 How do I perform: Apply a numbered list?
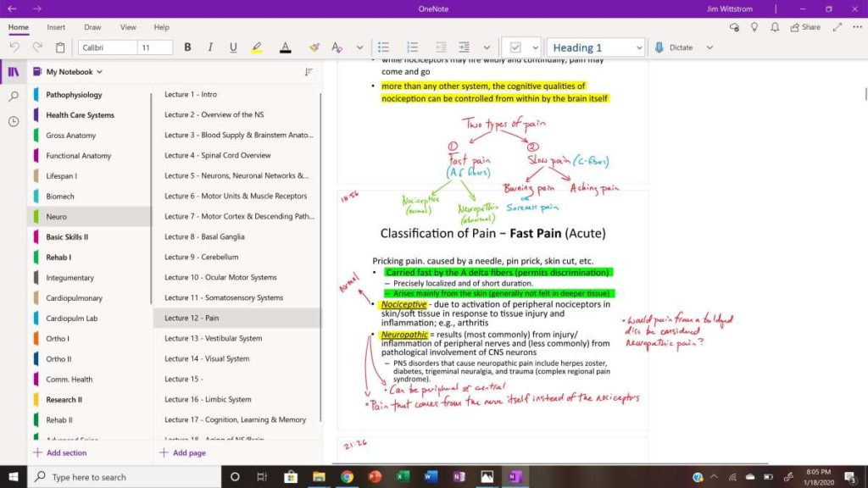click(412, 47)
